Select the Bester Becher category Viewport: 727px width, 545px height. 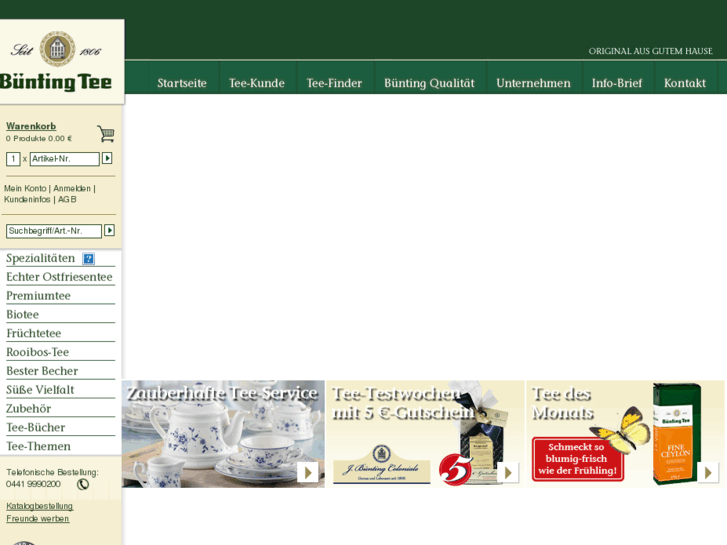click(42, 371)
